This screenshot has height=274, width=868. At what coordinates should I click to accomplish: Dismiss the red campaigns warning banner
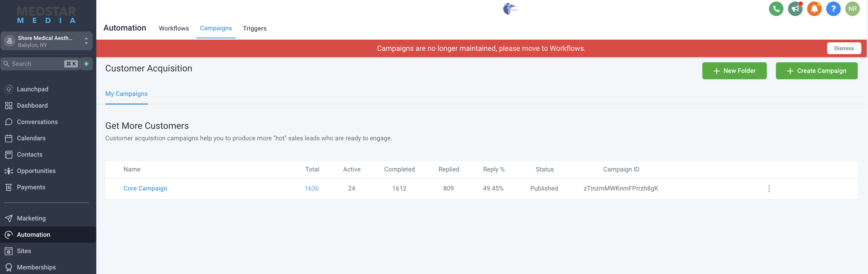[844, 48]
